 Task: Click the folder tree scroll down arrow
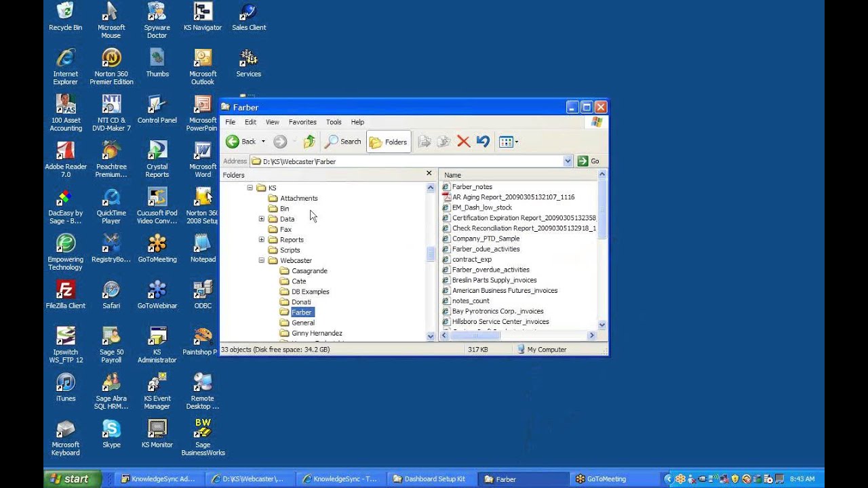[x=431, y=336]
